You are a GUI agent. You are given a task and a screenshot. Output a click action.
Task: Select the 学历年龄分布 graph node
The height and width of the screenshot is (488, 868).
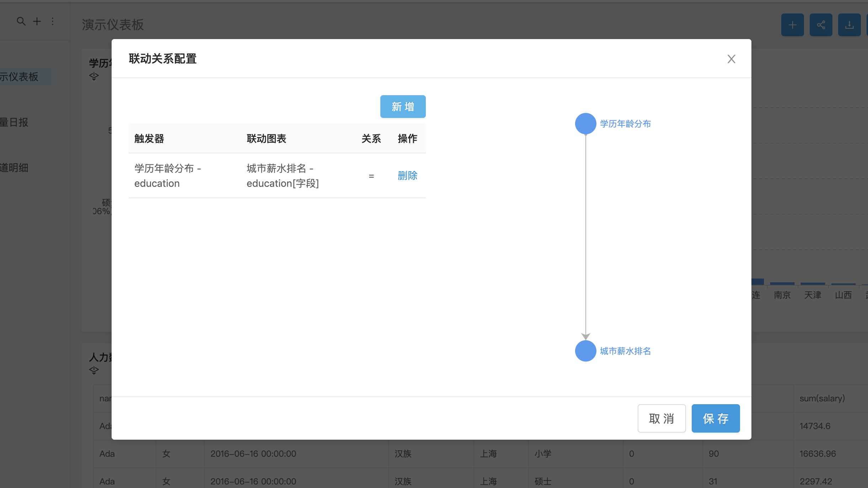click(x=585, y=124)
